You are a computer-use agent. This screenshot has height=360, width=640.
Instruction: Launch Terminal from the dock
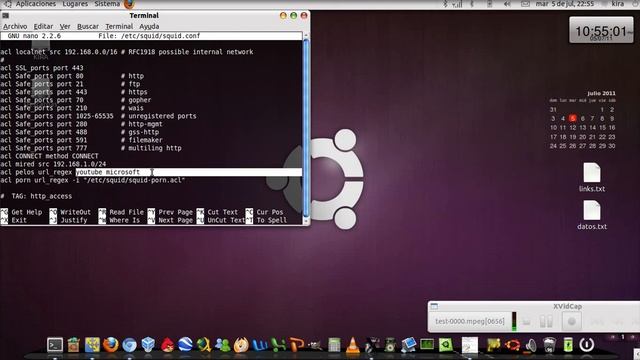(x=55, y=345)
